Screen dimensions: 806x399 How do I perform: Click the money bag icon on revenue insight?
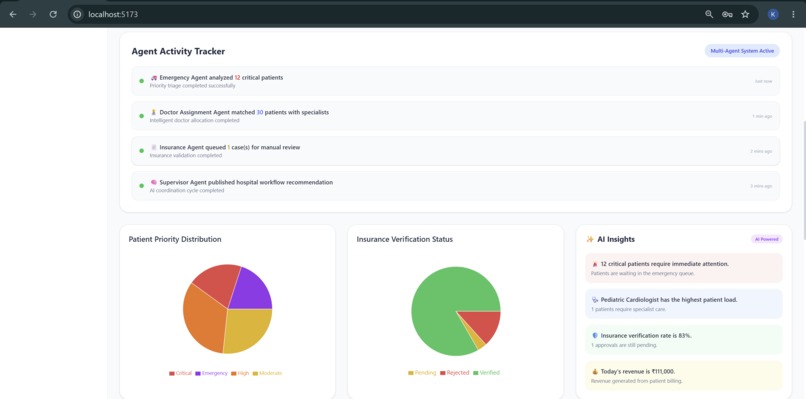pos(595,371)
